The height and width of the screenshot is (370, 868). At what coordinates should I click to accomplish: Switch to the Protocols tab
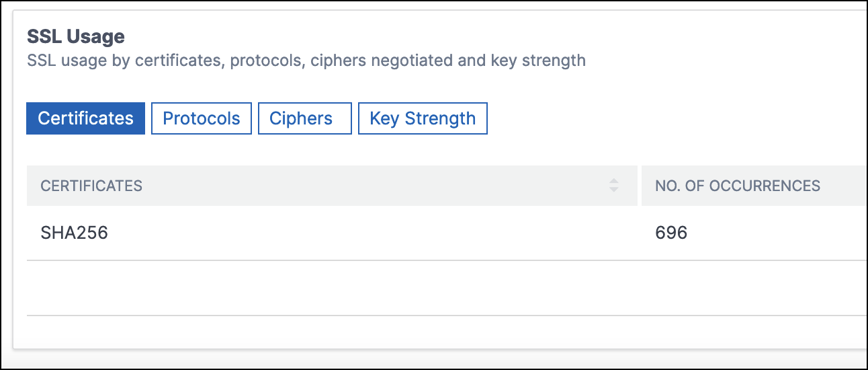202,118
